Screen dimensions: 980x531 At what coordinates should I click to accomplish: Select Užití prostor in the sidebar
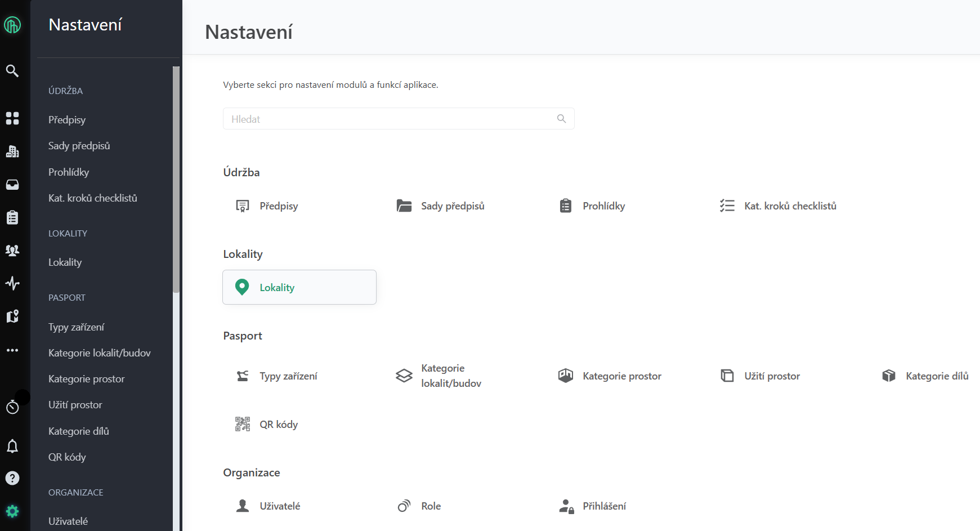75,405
